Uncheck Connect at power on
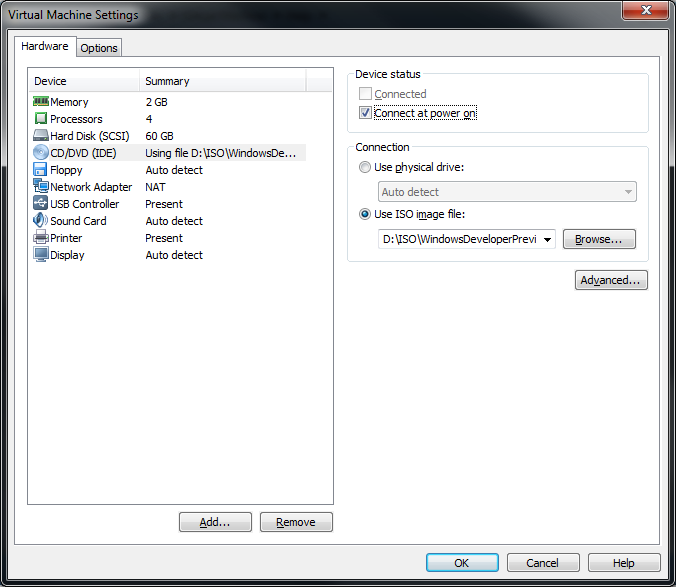 pyautogui.click(x=365, y=113)
